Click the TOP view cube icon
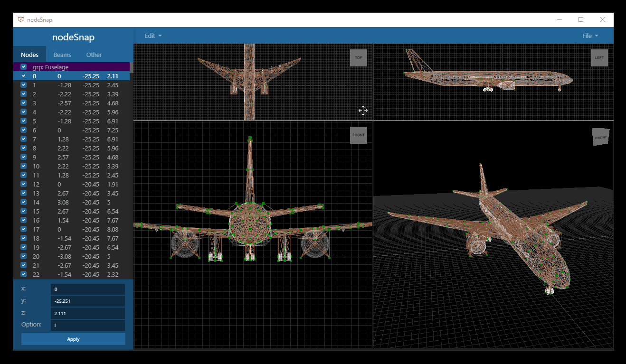626x364 pixels. [x=358, y=58]
